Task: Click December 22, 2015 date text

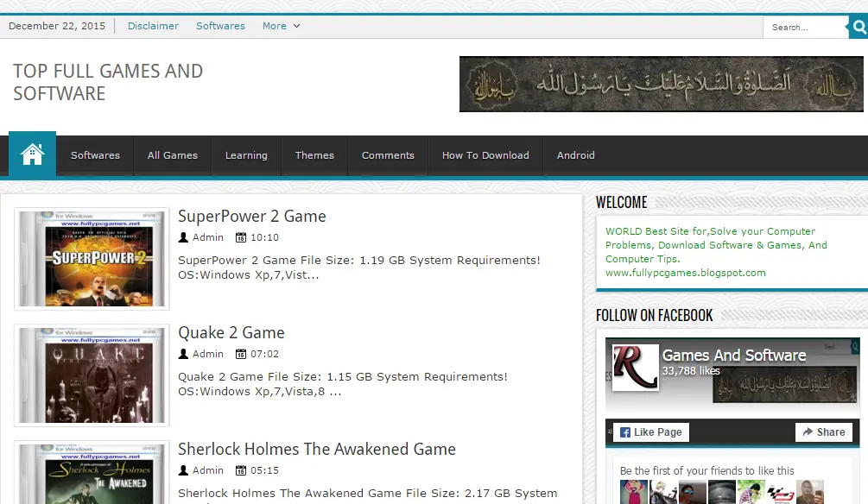Action: point(57,26)
